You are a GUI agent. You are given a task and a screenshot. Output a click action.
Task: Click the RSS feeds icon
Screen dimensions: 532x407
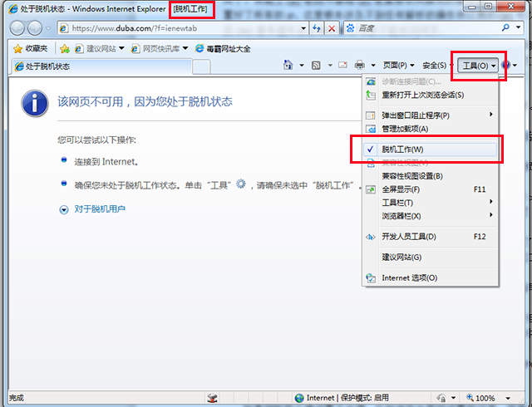click(316, 66)
